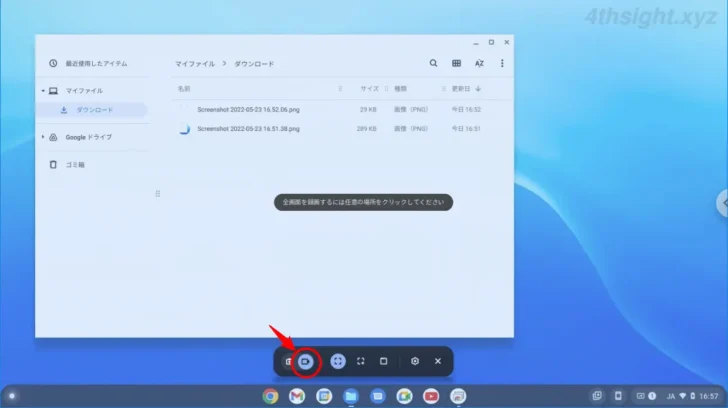This screenshot has height=408, width=728.
Task: Click the 今日 16:52 date cell
Action: (x=466, y=110)
